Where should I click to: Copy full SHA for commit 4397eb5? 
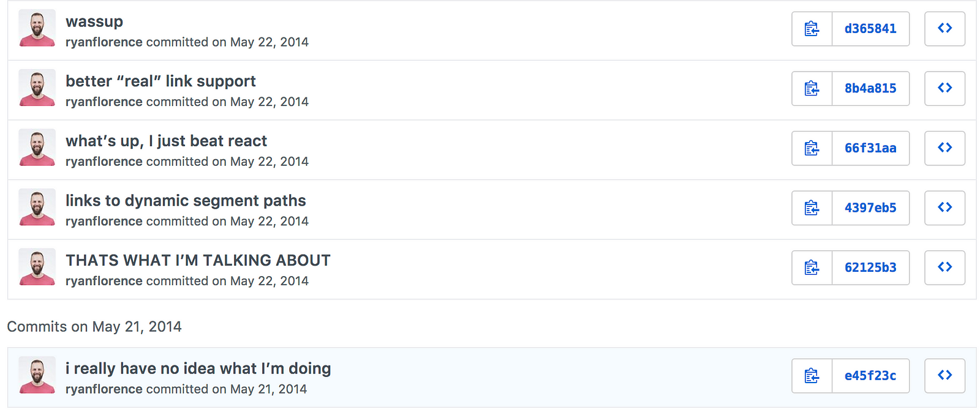(x=812, y=207)
